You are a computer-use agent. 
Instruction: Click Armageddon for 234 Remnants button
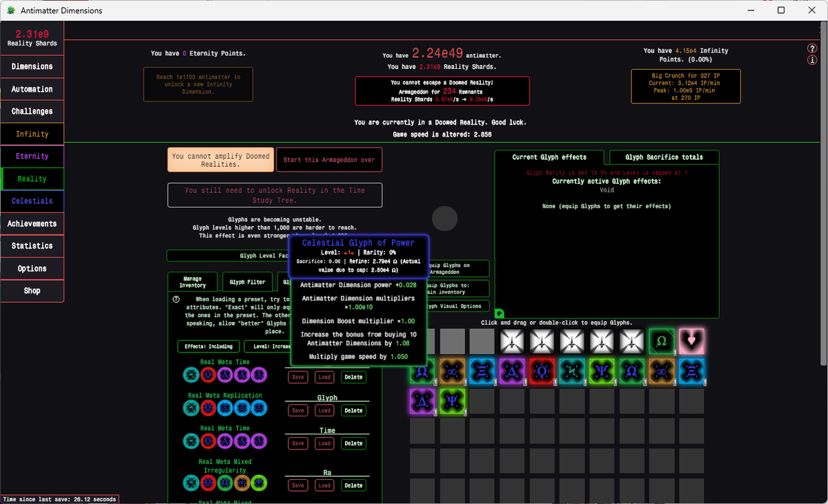coord(442,91)
